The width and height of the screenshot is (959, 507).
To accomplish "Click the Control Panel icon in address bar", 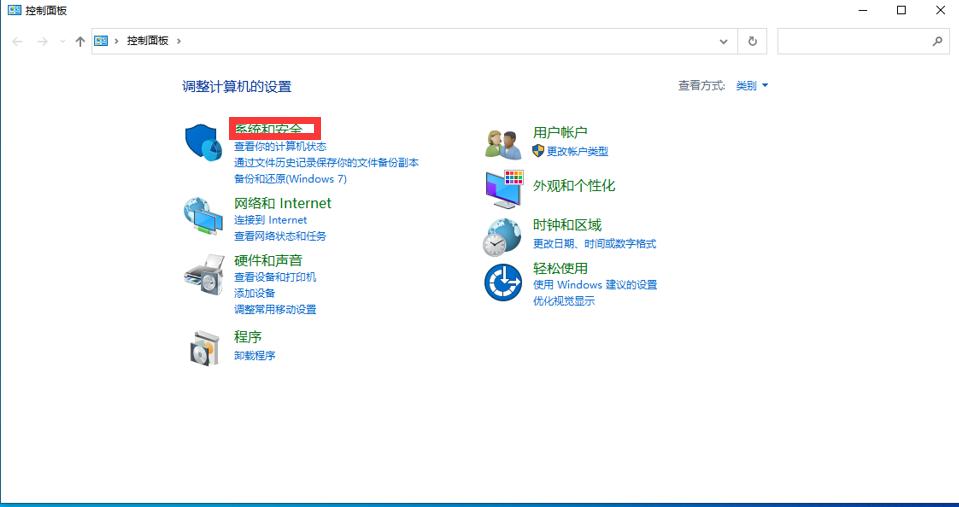I will click(101, 41).
